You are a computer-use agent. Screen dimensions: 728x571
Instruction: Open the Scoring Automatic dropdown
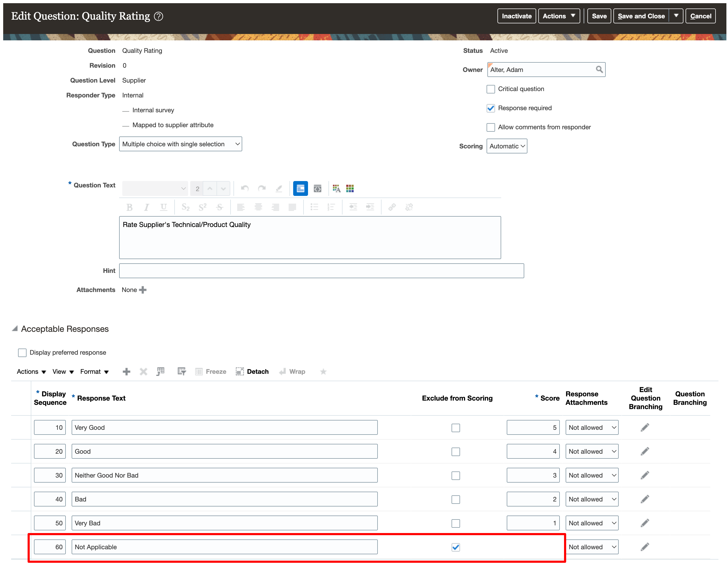[506, 146]
